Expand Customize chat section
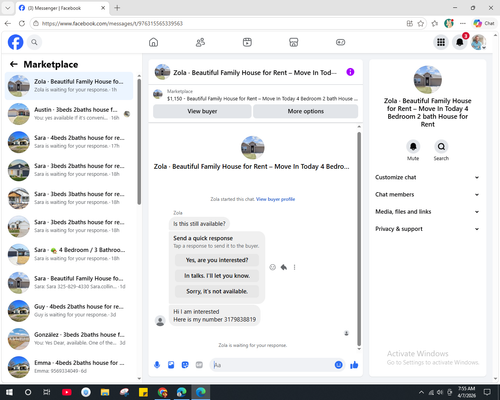The image size is (500, 400). point(427,177)
